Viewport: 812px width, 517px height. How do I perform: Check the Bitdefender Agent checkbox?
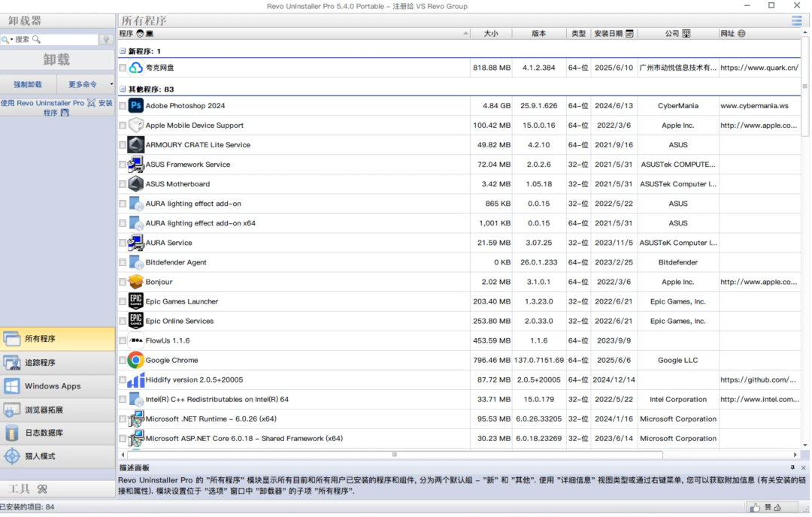[123, 262]
